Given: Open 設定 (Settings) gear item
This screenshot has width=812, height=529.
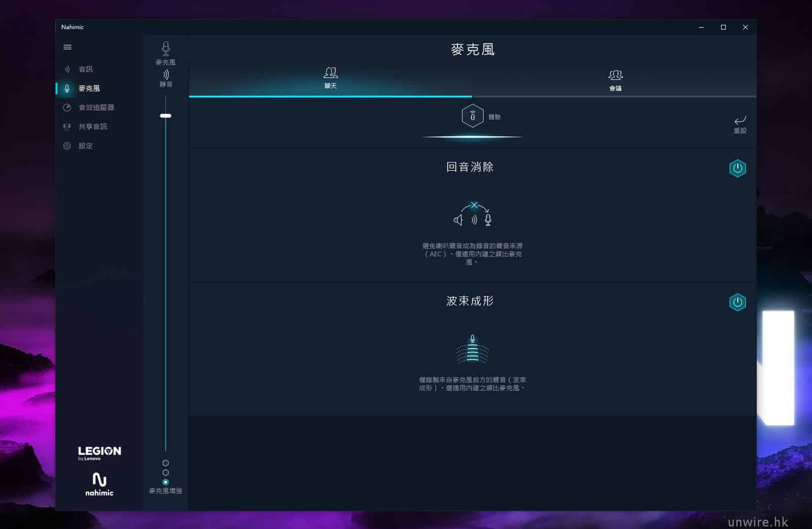Looking at the screenshot, I should tap(85, 146).
